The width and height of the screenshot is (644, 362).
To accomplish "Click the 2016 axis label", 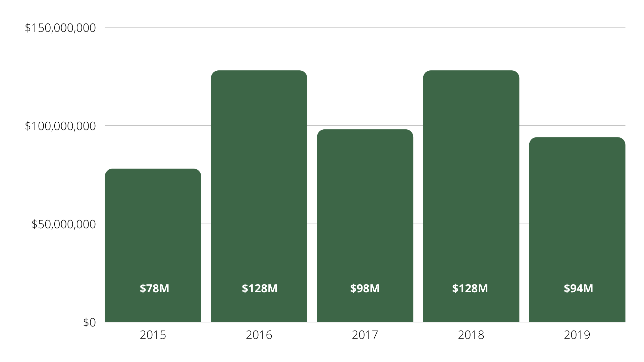I will tap(259, 335).
